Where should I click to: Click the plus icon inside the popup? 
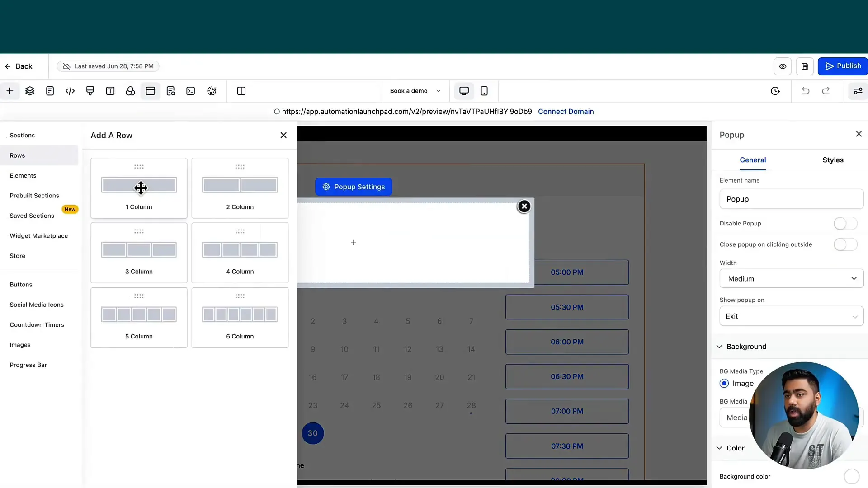coord(354,243)
